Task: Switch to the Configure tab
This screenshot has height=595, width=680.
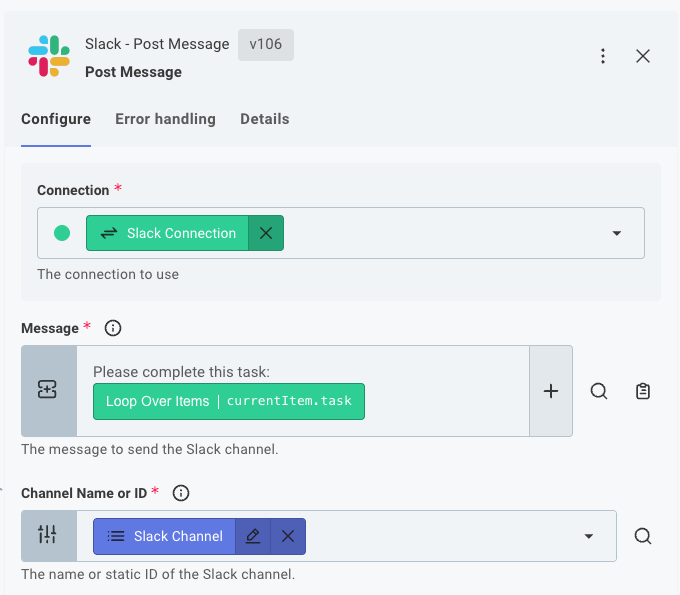Action: 56,119
